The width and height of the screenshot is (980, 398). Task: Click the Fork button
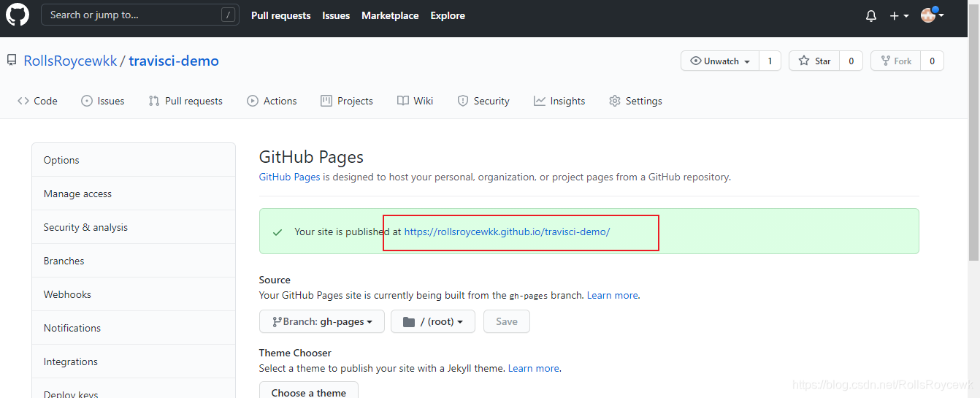896,61
